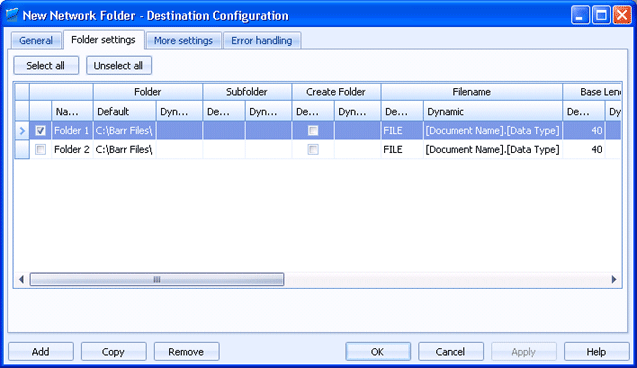Click the Create Folder column group header
637x368 pixels.
[x=336, y=92]
